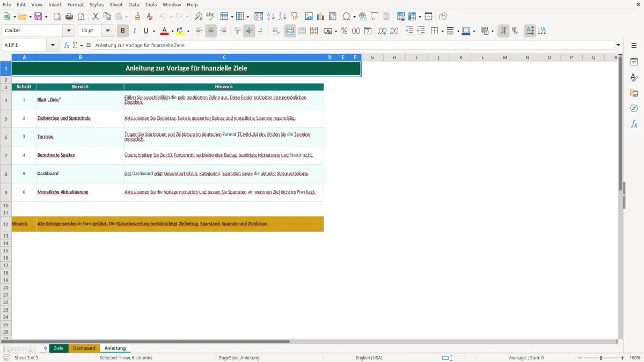This screenshot has height=362, width=644.
Task: Switch to the Dashboard sheet tab
Action: point(84,349)
